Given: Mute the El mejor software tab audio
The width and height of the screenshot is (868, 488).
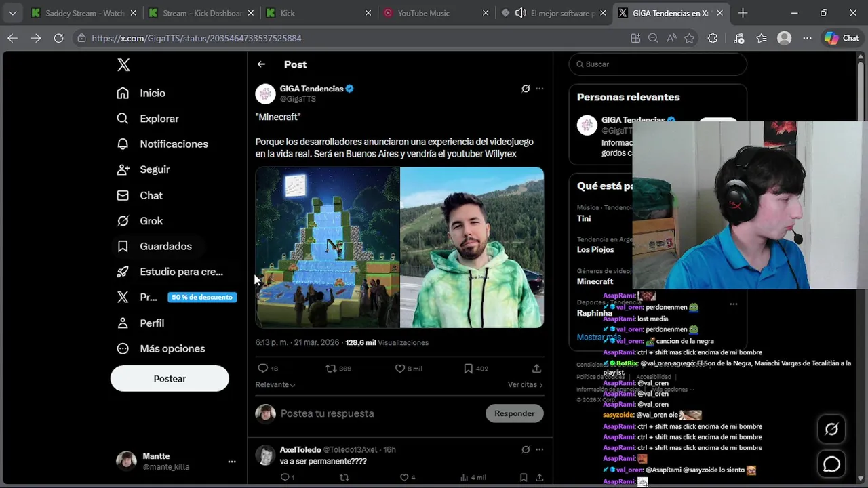Looking at the screenshot, I should coord(521,13).
